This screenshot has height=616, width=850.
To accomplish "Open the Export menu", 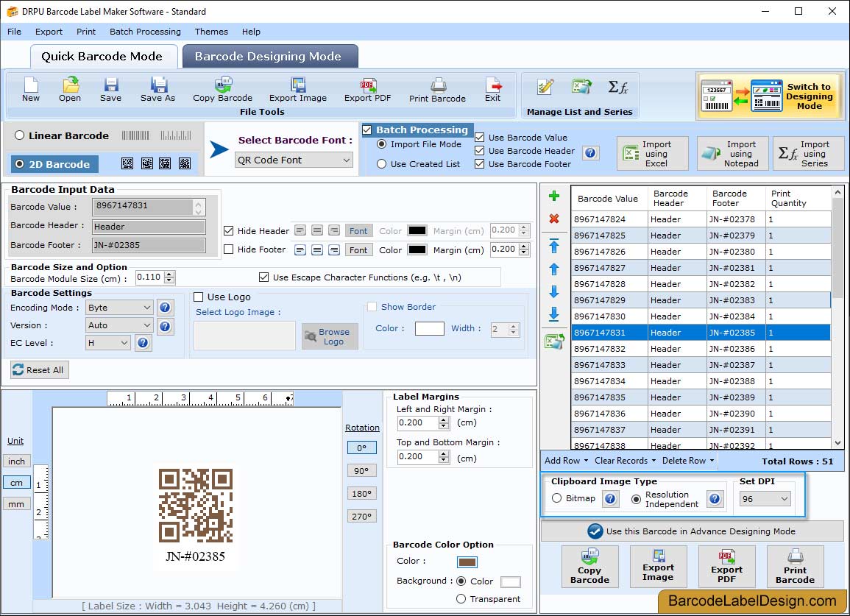I will [x=49, y=32].
